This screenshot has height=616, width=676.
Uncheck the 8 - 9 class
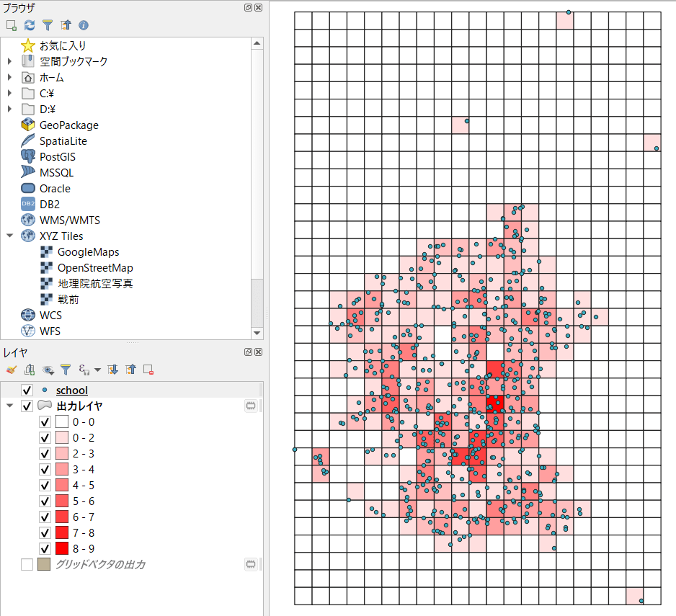pos(45,548)
